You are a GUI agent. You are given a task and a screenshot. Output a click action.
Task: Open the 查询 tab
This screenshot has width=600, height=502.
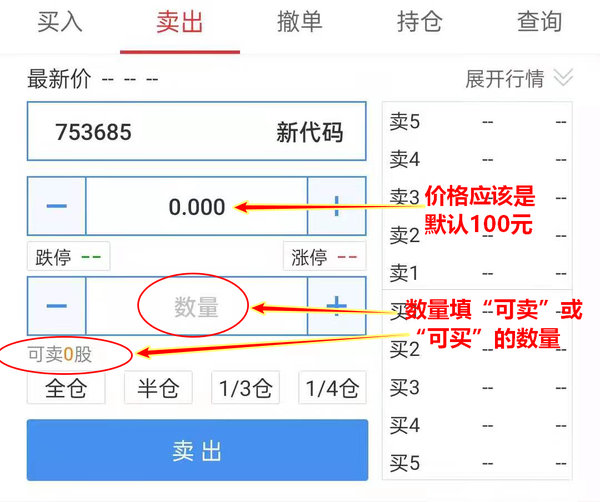tap(540, 22)
